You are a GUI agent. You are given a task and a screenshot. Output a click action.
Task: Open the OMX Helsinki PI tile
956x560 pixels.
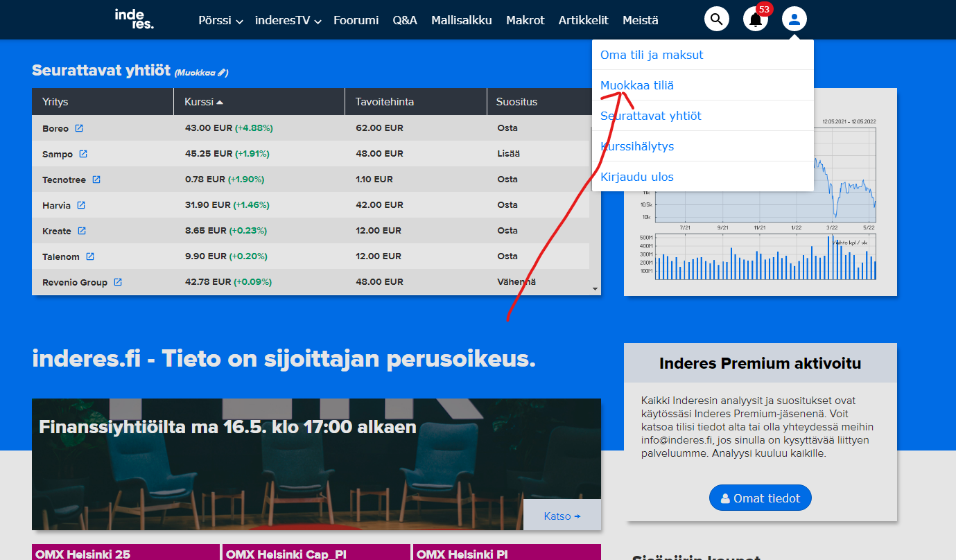click(506, 552)
